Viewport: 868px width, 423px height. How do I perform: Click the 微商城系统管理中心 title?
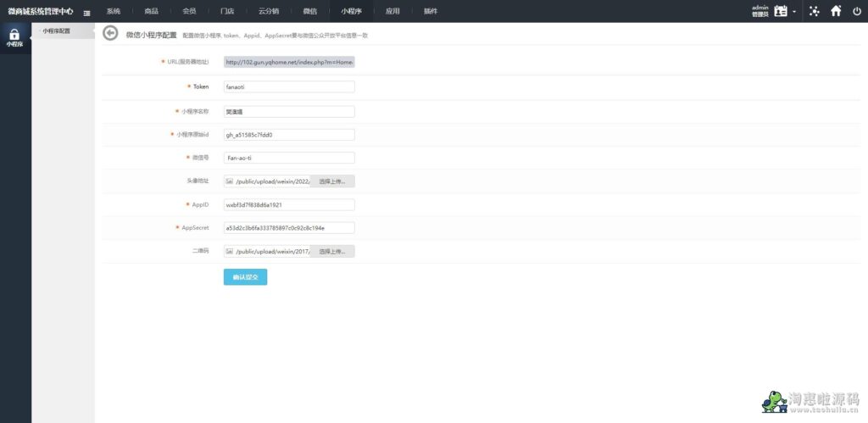(41, 11)
